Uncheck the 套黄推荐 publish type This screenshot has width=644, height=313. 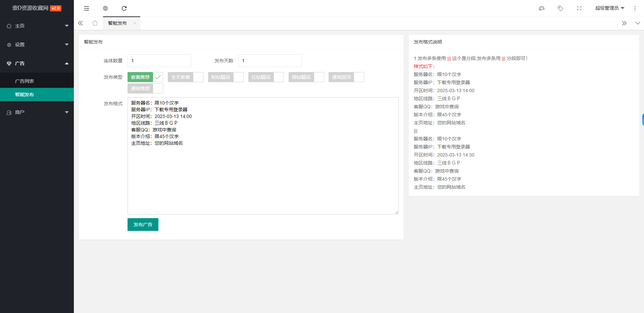[145, 77]
